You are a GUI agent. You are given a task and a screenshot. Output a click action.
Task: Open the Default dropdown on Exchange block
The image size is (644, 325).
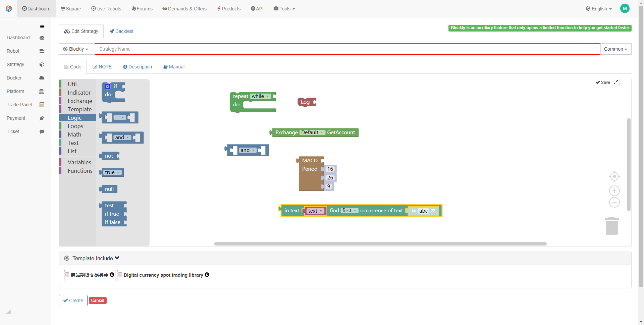click(312, 132)
